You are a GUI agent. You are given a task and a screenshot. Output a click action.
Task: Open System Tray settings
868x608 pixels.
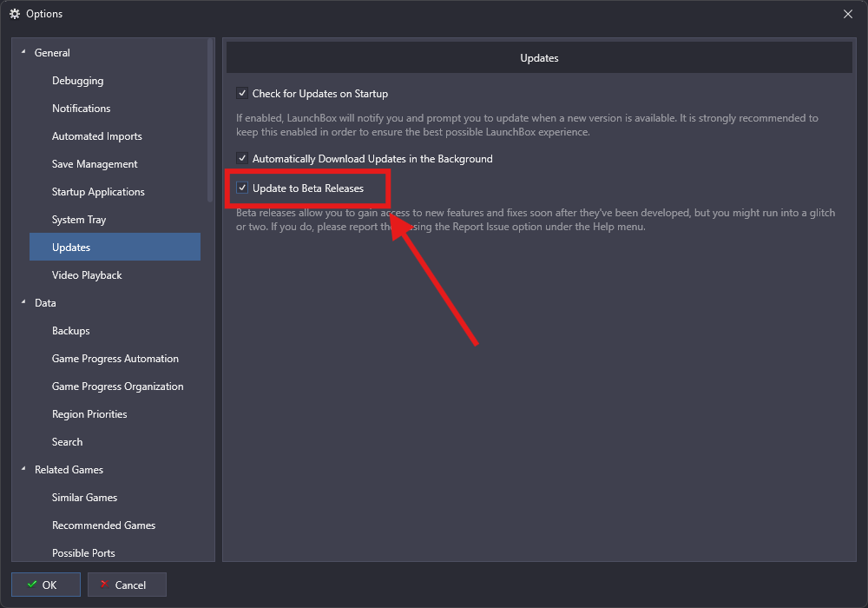tap(79, 219)
